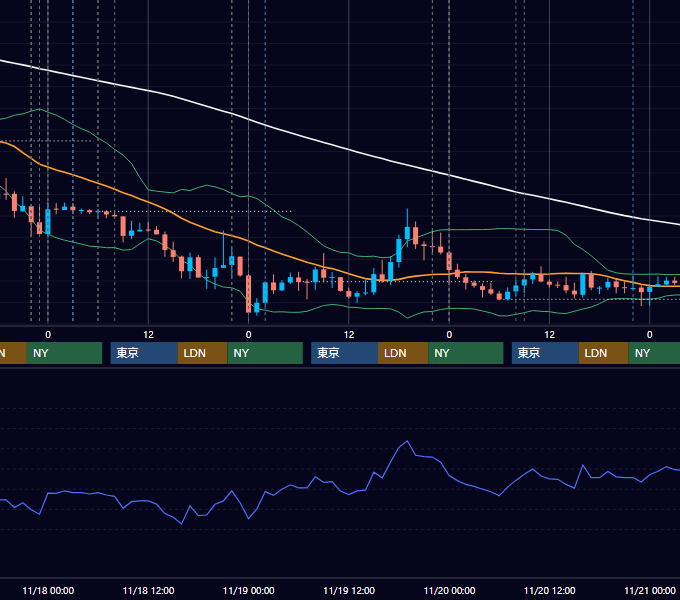Click the 11/19 00:00 time axis label
Viewport: 680px width, 600px height.
tap(248, 590)
